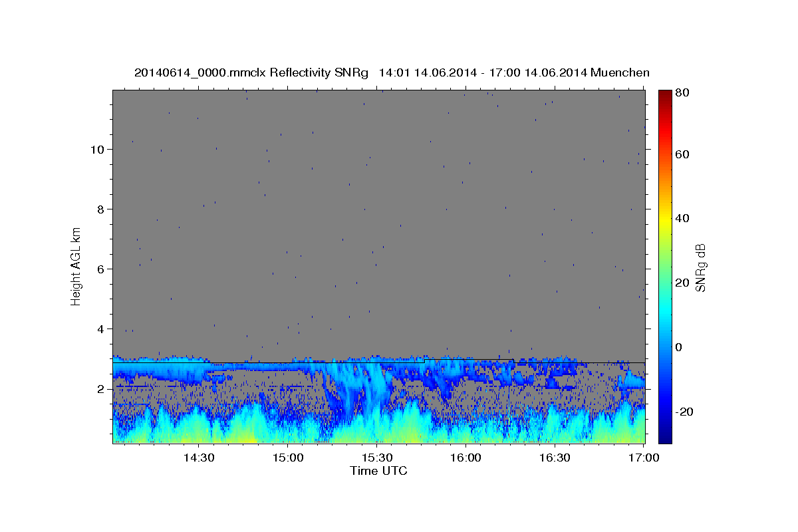Click the 15:30 time tick label

click(376, 458)
